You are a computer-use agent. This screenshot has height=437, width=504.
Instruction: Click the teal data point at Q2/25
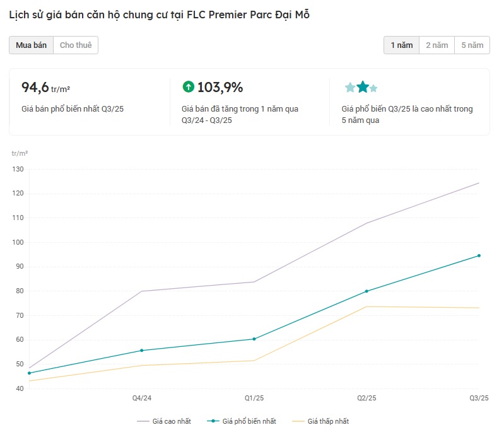(x=366, y=291)
